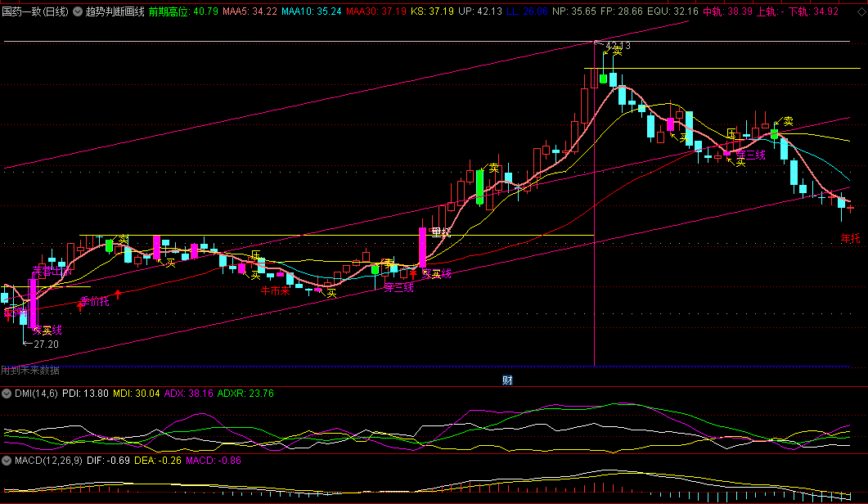Click the EQU: 32.16 value
The height and width of the screenshot is (504, 868).
coord(672,11)
